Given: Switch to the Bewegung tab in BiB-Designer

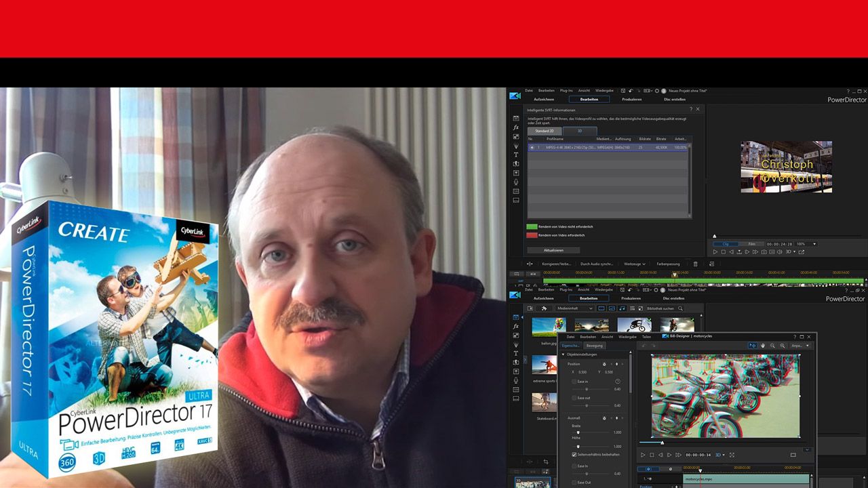Looking at the screenshot, I should pos(595,345).
